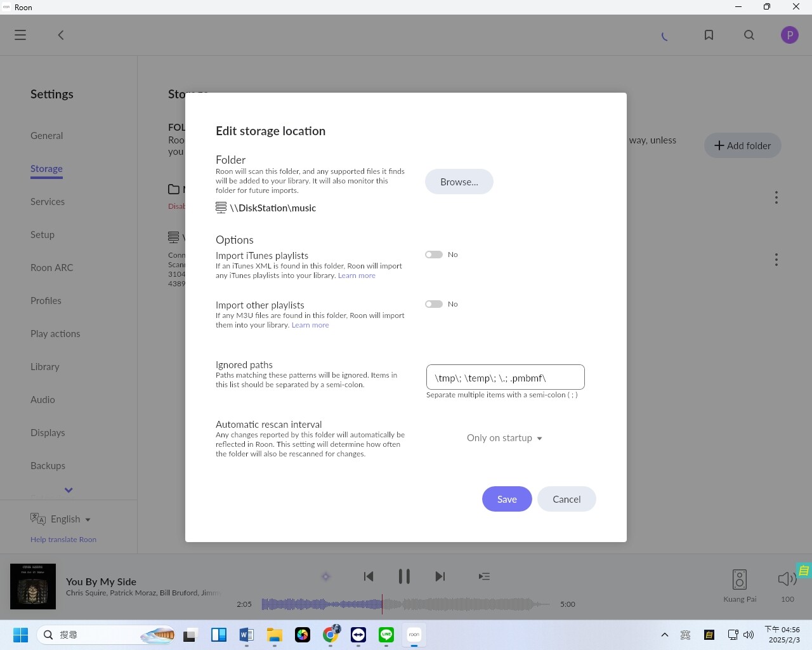Image resolution: width=812 pixels, height=650 pixels.
Task: Open Windows Start menu
Action: tap(20, 635)
